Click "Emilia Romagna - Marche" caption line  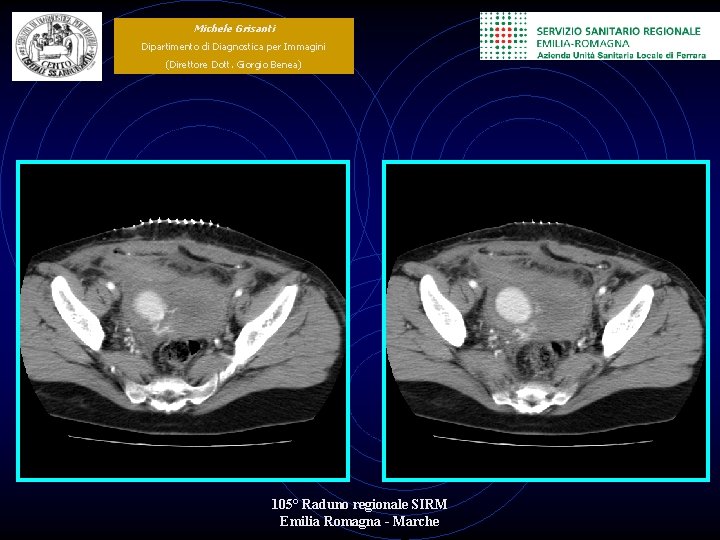click(x=359, y=522)
